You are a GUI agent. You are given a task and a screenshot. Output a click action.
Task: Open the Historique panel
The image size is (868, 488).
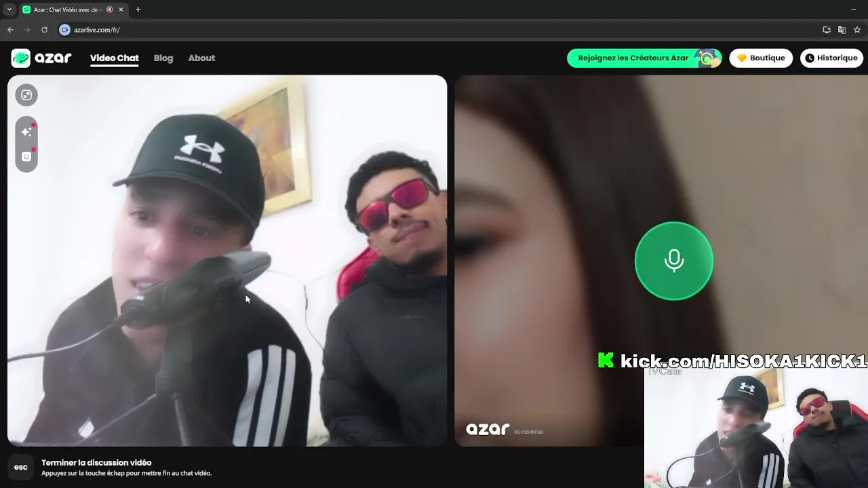[831, 58]
